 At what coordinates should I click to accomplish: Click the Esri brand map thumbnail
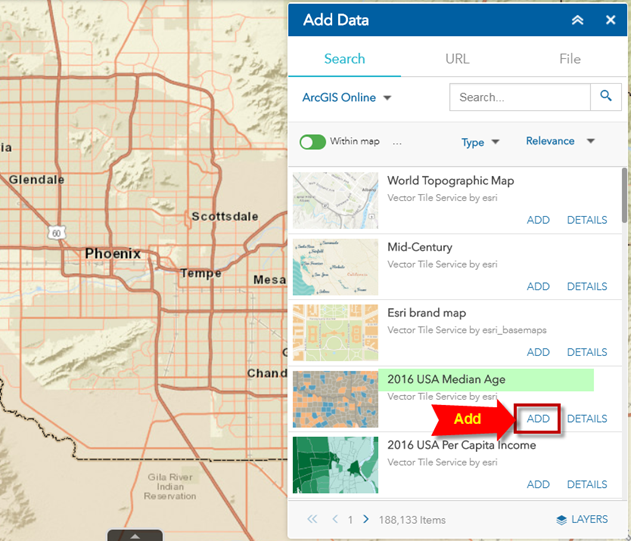[x=336, y=332]
